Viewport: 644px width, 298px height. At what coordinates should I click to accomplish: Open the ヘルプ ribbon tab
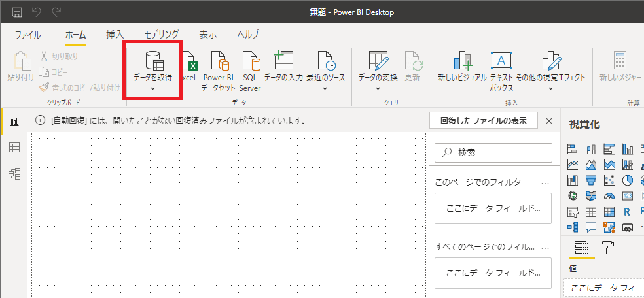pos(248,35)
